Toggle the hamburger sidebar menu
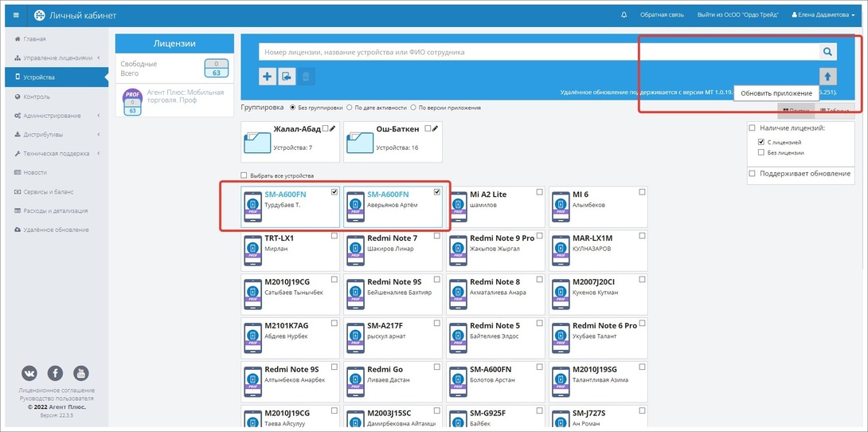 coord(15,15)
